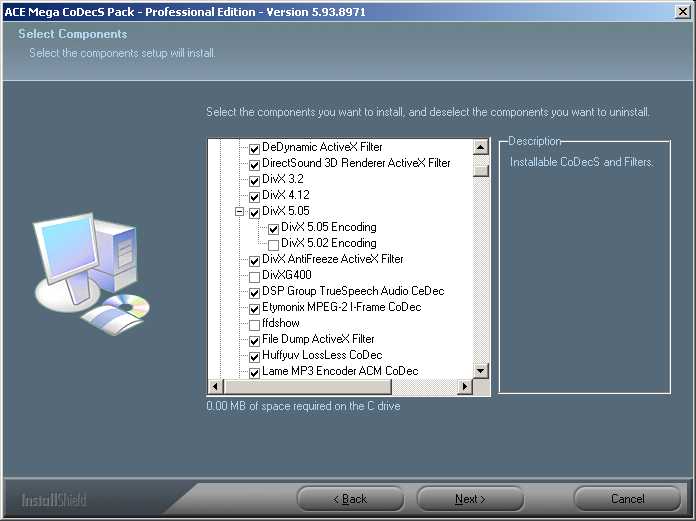The height and width of the screenshot is (521, 696).
Task: Check the DivXG400 component
Action: pyautogui.click(x=255, y=276)
